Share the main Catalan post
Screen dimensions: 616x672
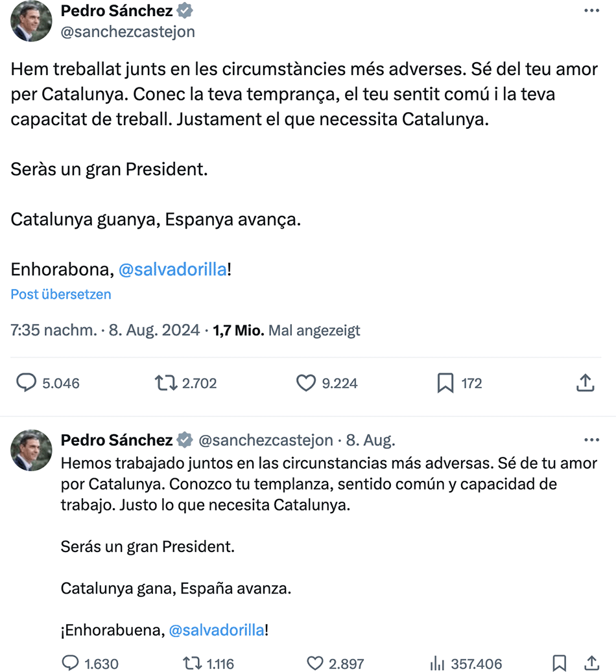click(585, 383)
